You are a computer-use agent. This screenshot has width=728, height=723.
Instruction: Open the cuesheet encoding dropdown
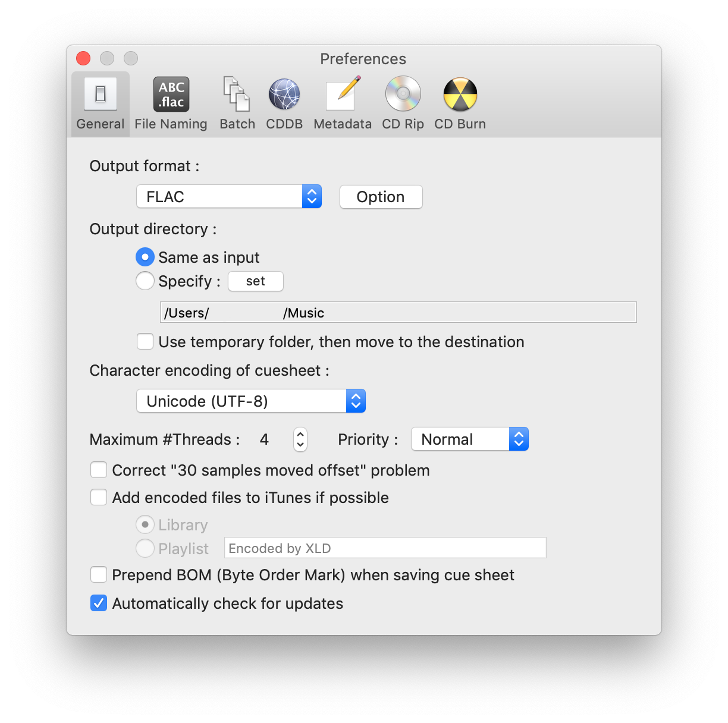[355, 401]
